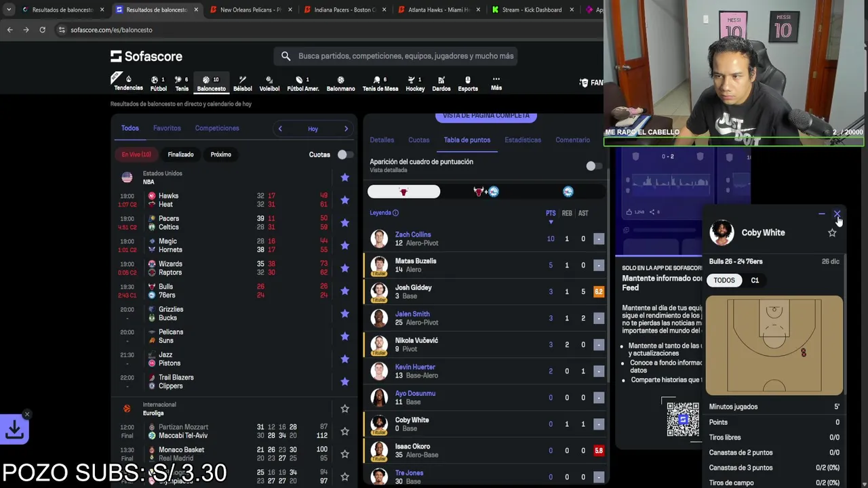
Task: Switch to the Estadísticas tab
Action: click(x=523, y=140)
